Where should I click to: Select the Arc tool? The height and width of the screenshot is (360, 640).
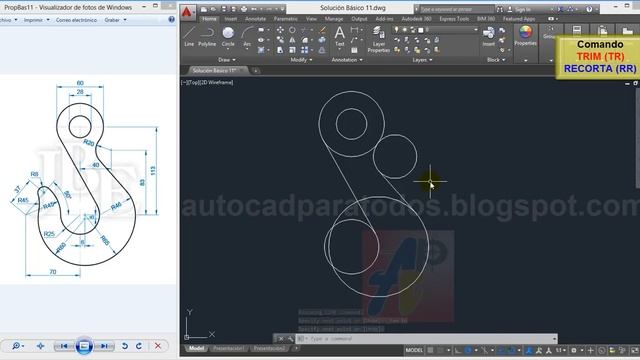[x=247, y=36]
